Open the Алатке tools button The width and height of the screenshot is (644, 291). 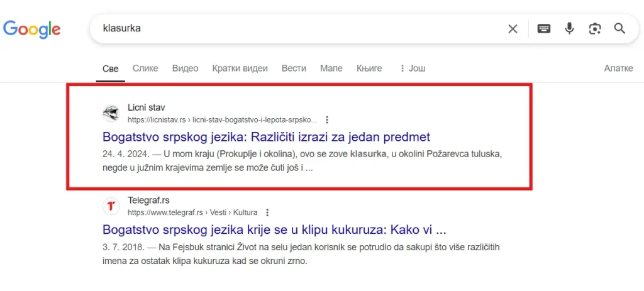click(x=618, y=69)
